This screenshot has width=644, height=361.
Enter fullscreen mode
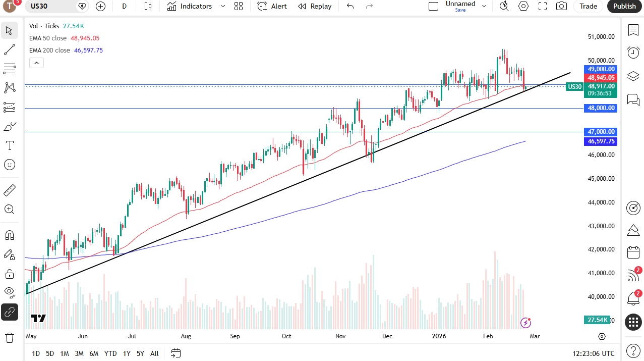point(543,6)
